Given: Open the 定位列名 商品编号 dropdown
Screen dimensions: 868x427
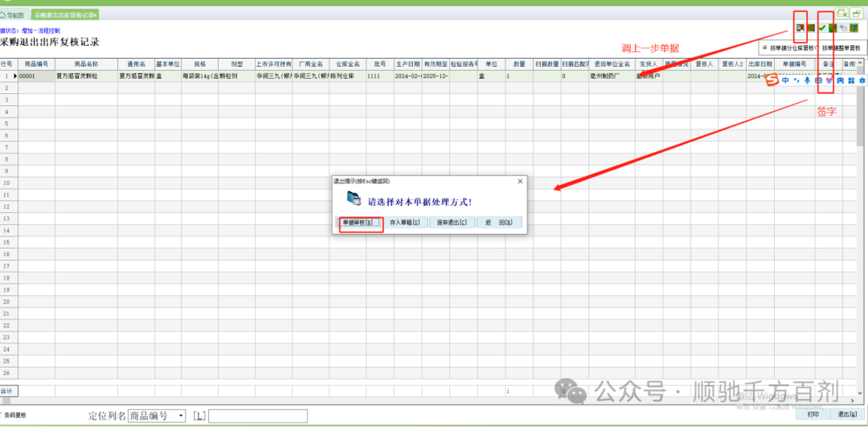Looking at the screenshot, I should pyautogui.click(x=181, y=416).
